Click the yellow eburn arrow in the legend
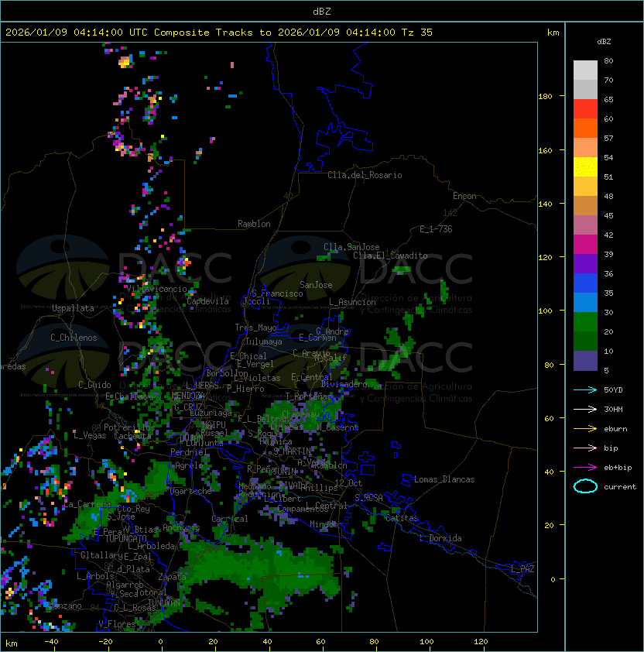The image size is (644, 652). 585,429
